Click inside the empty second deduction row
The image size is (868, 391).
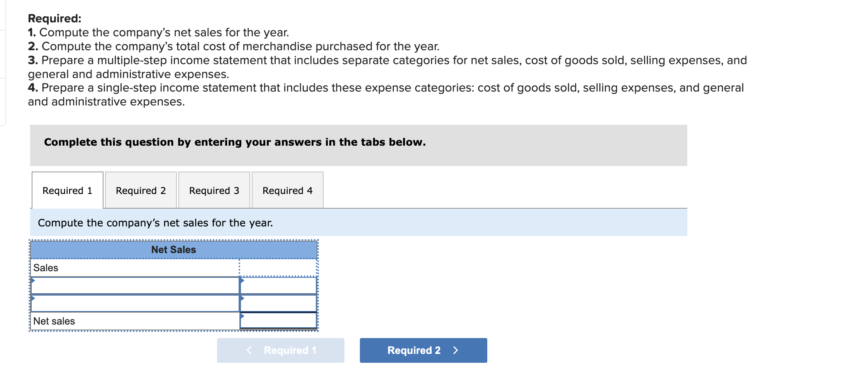[135, 302]
